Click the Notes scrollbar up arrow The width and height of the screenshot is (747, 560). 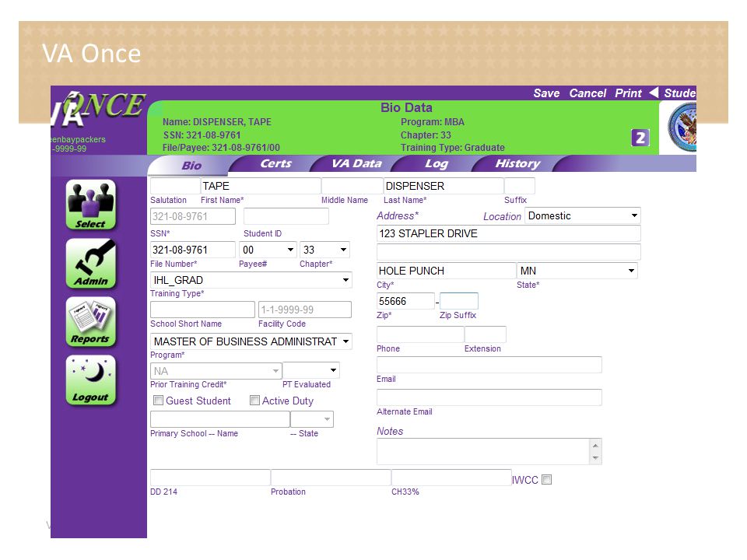tap(595, 445)
